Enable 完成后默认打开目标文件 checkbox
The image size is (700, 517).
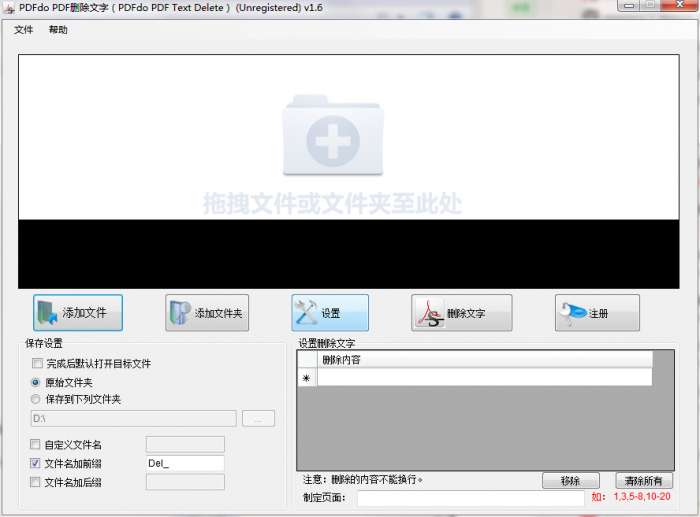(x=38, y=363)
